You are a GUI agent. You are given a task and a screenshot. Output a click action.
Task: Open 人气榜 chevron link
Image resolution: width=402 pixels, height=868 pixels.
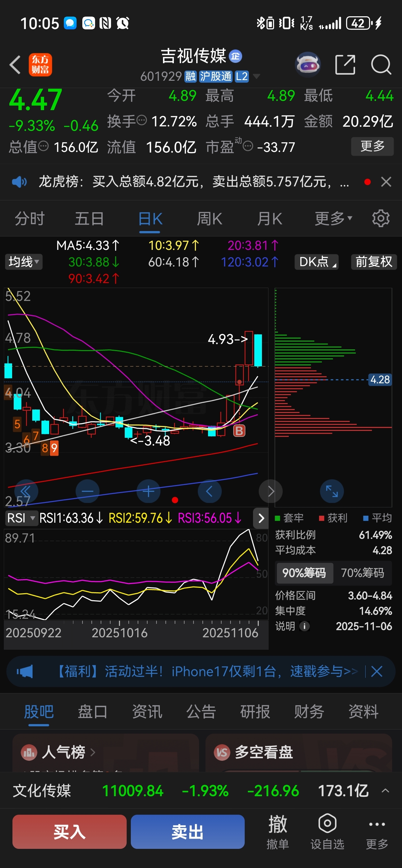[93, 752]
